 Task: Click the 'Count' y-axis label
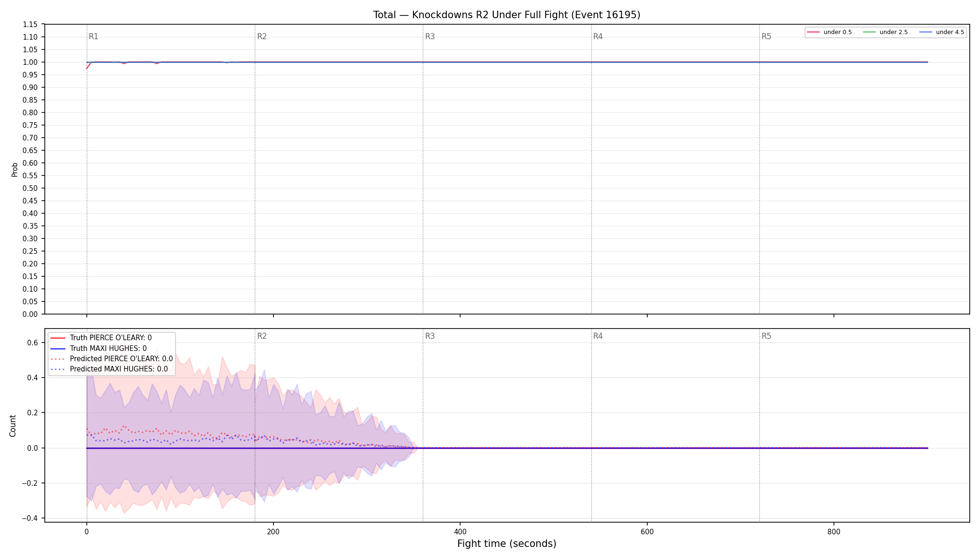tap(13, 426)
